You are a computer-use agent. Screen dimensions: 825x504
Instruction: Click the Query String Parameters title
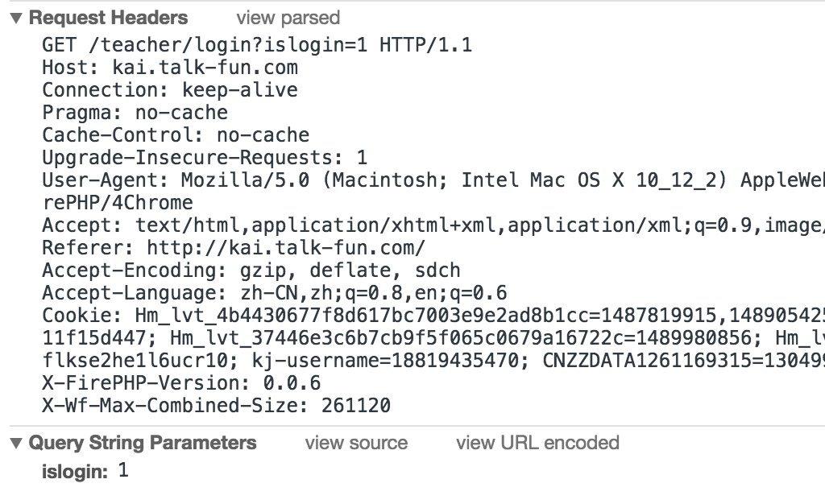(x=143, y=443)
